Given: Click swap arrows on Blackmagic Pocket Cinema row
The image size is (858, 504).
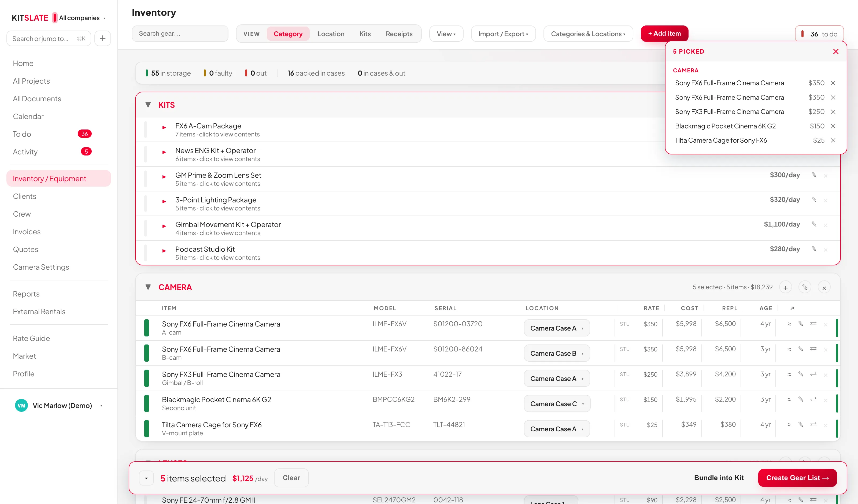Looking at the screenshot, I should tap(813, 399).
